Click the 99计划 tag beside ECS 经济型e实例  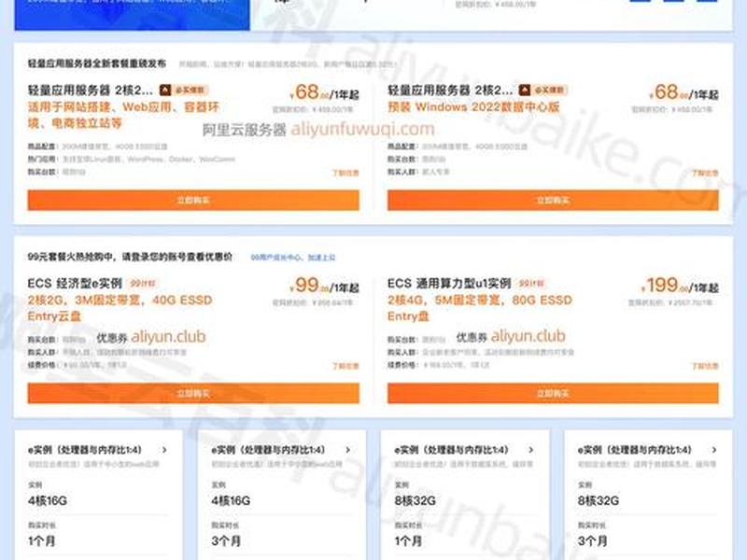pos(143,284)
